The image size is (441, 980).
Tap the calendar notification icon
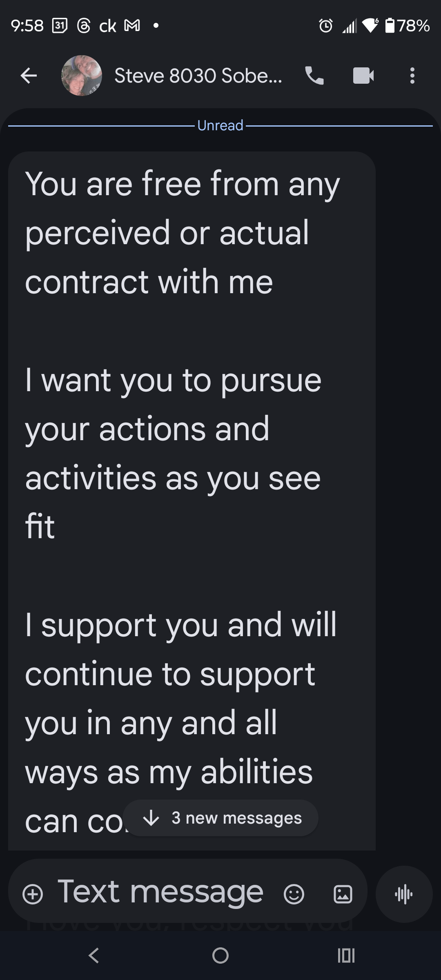[60, 26]
